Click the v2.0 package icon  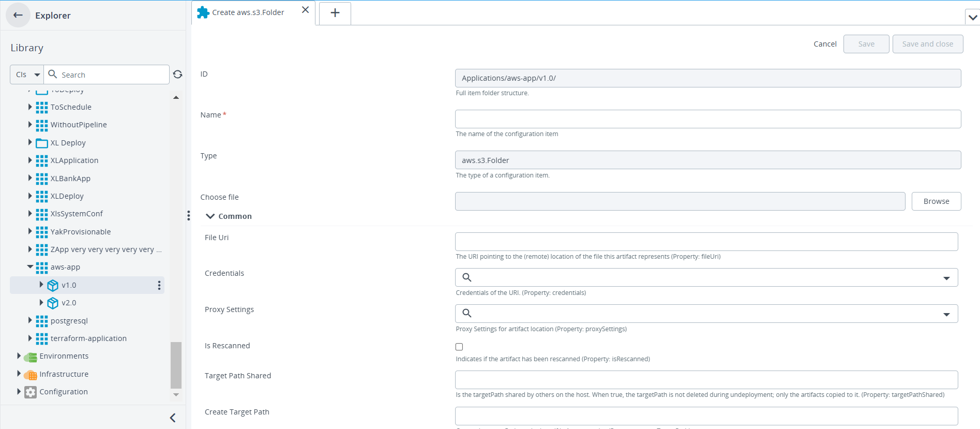(x=53, y=303)
